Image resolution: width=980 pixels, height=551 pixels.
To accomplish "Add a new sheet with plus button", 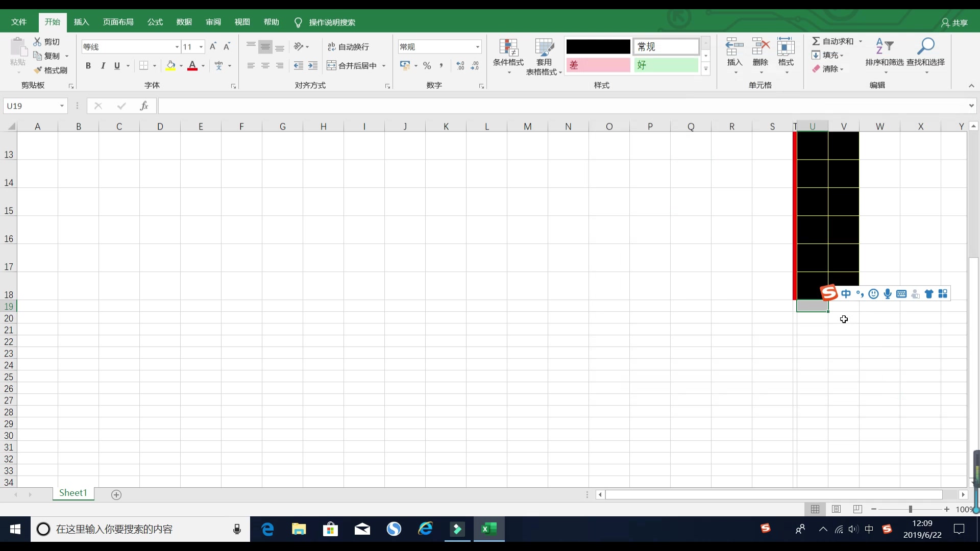I will (x=116, y=495).
